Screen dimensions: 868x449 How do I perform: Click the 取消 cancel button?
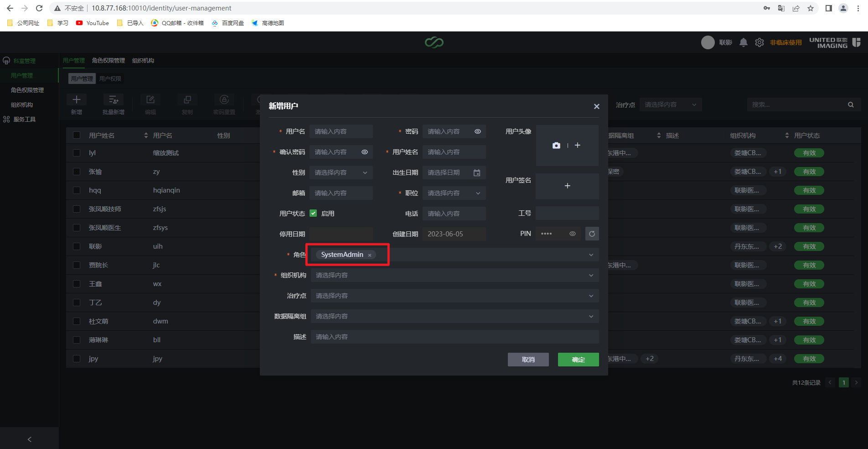tap(528, 360)
